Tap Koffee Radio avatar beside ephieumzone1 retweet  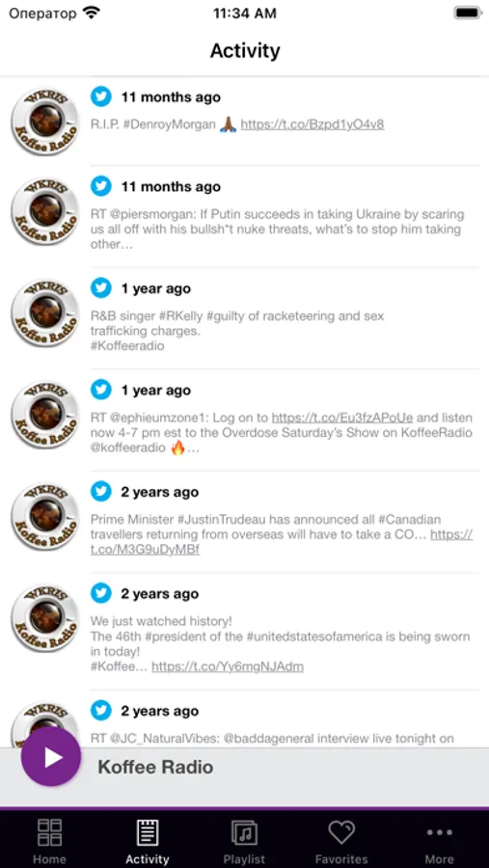click(45, 415)
